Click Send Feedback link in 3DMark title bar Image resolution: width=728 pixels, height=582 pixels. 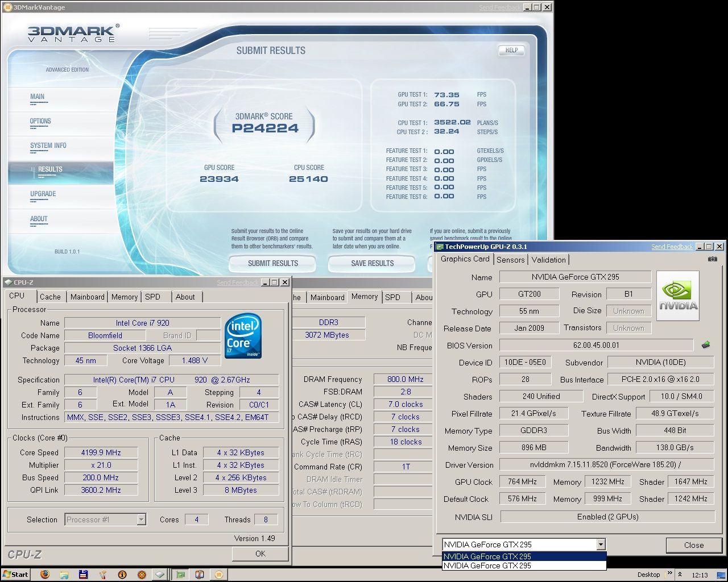tap(500, 7)
